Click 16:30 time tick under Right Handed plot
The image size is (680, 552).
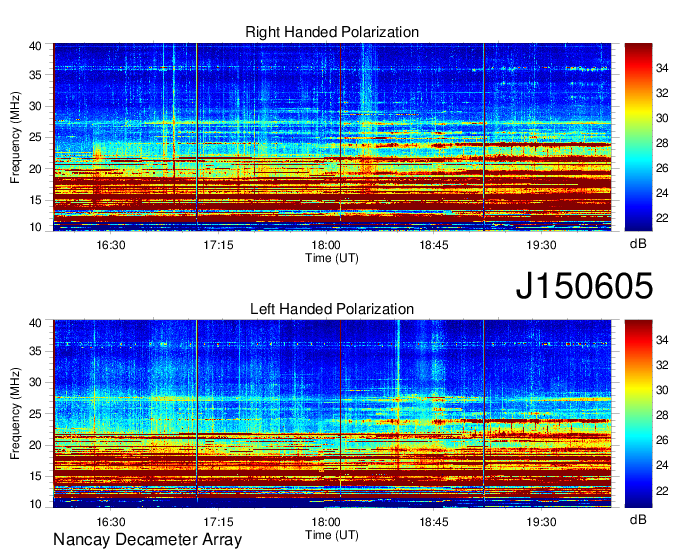(111, 245)
